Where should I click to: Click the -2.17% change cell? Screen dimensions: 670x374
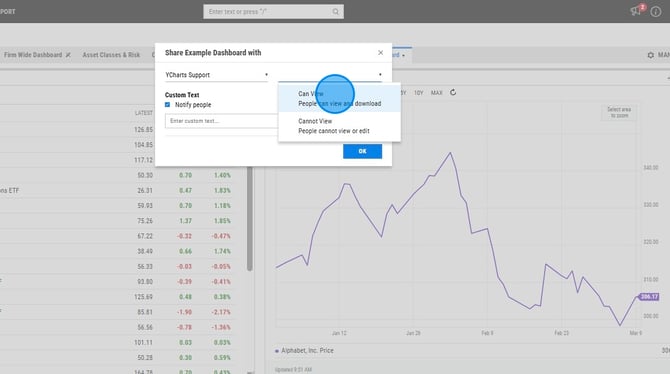click(221, 312)
